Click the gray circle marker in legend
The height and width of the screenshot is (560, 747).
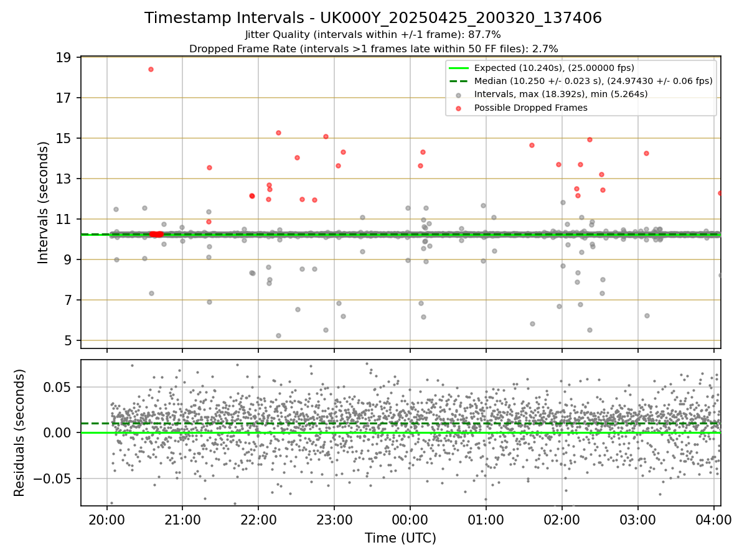(459, 95)
